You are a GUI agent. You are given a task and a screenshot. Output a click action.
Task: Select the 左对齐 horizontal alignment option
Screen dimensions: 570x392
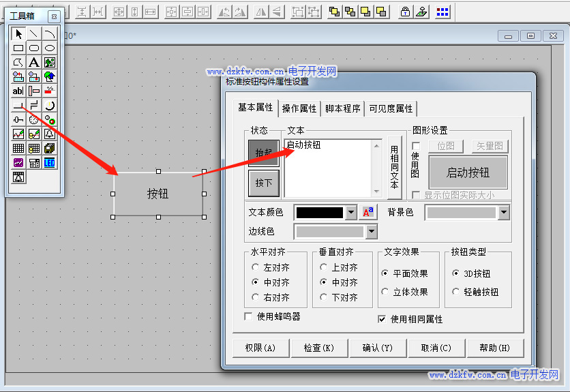tap(256, 268)
